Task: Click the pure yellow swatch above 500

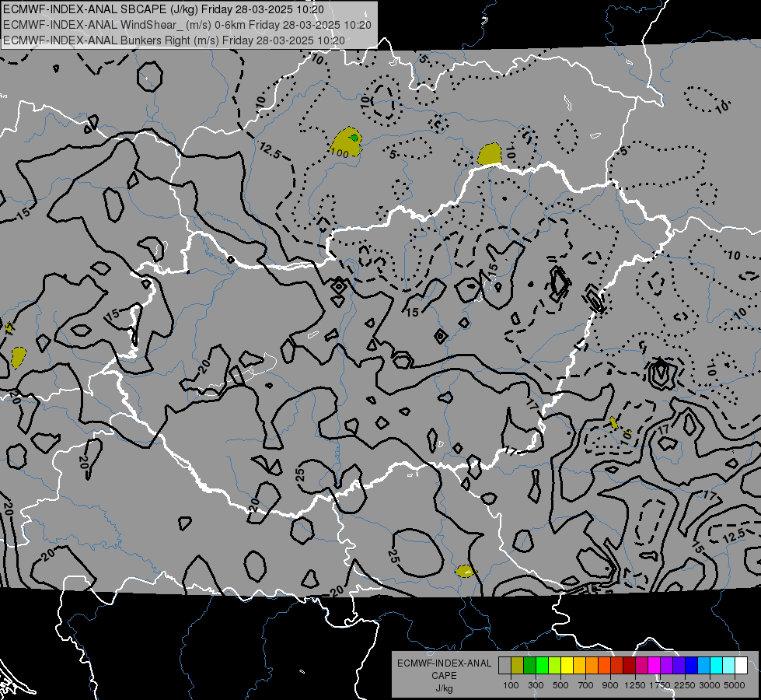Action: point(567,666)
